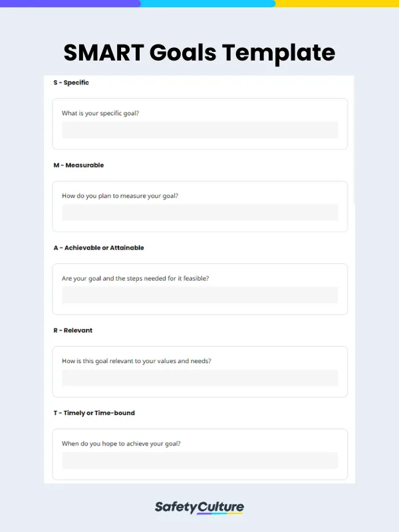Viewport: 399px width, 532px height.
Task: Click the SMART Goals Template title
Action: 199,52
